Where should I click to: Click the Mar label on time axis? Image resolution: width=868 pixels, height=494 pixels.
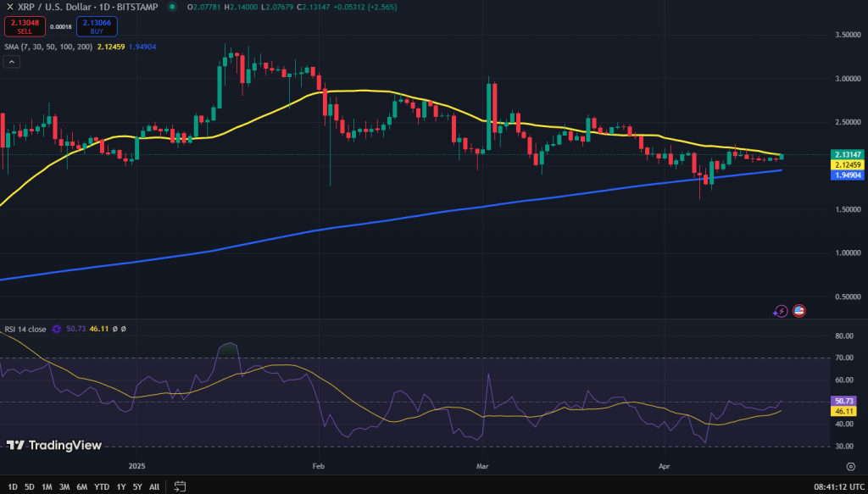482,466
